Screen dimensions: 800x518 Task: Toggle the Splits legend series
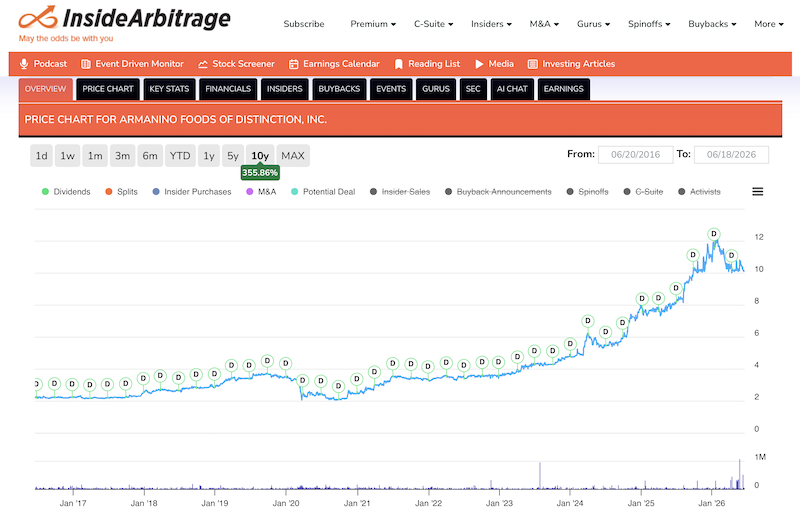point(121,192)
